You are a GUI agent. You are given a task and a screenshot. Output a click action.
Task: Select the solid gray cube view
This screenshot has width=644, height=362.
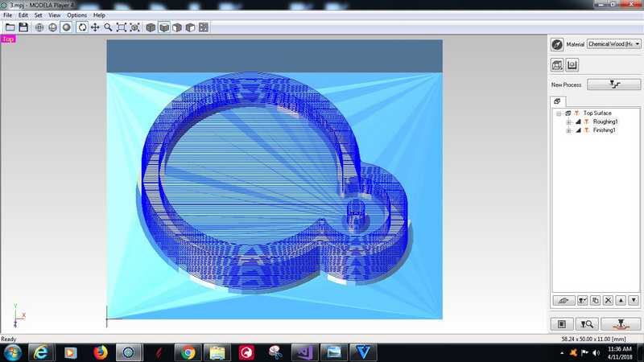tap(151, 27)
